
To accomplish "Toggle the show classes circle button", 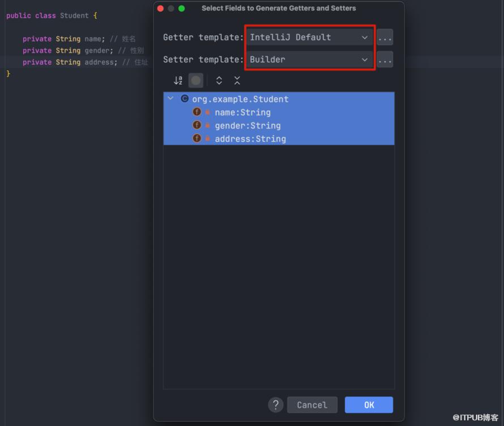I will [196, 80].
